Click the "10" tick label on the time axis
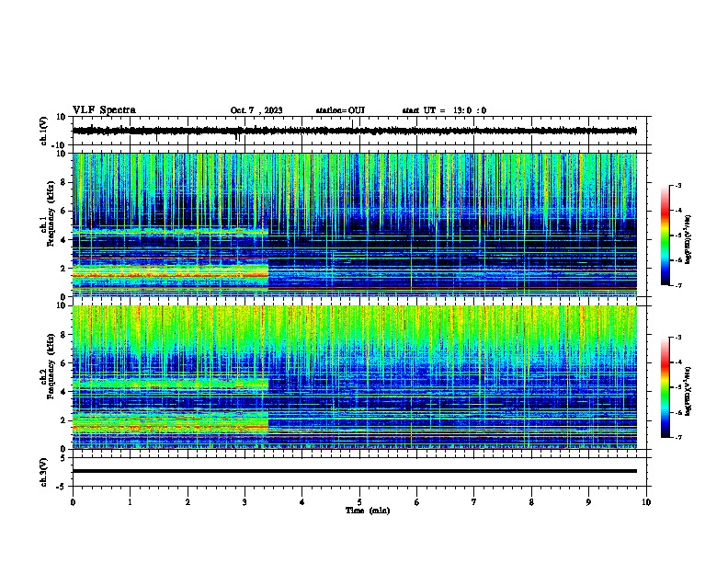 (646, 502)
